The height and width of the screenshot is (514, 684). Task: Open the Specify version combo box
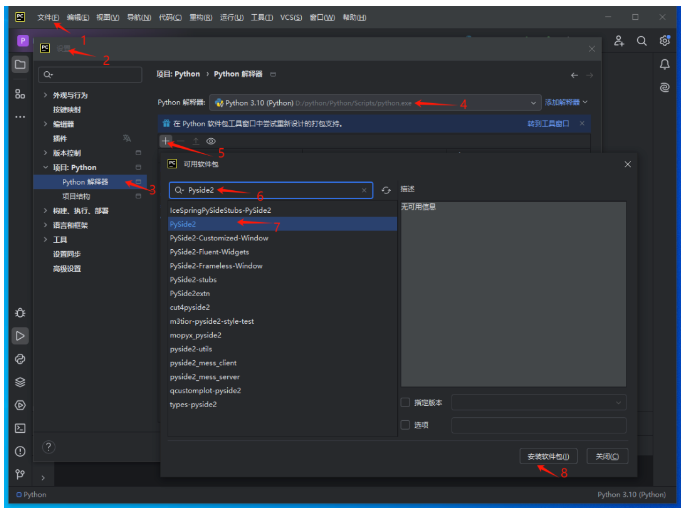pyautogui.click(x=539, y=402)
